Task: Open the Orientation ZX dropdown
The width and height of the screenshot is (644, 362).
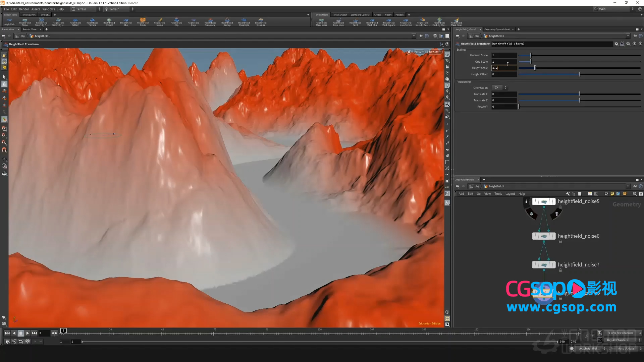Action: point(499,88)
